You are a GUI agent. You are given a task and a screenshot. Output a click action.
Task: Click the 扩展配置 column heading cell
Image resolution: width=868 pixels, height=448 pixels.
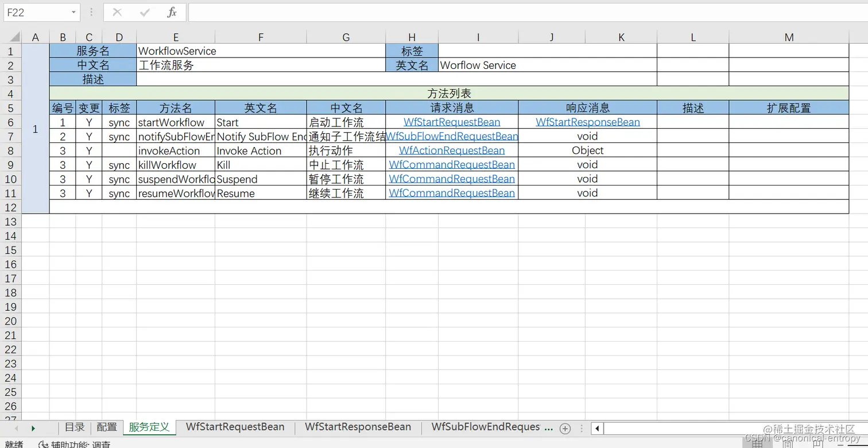pyautogui.click(x=789, y=108)
